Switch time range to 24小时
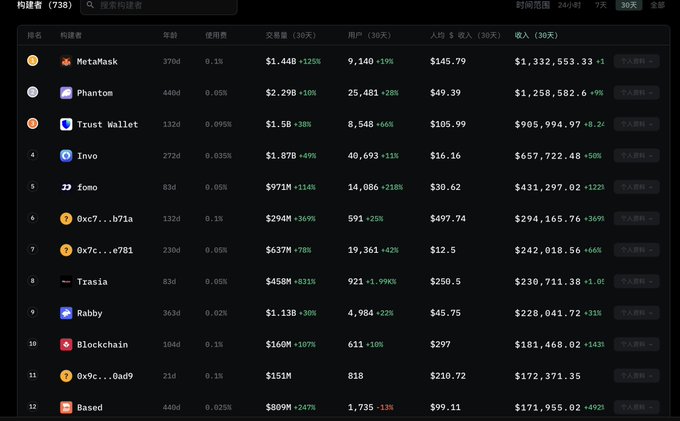Image resolution: width=680 pixels, height=421 pixels. point(569,5)
